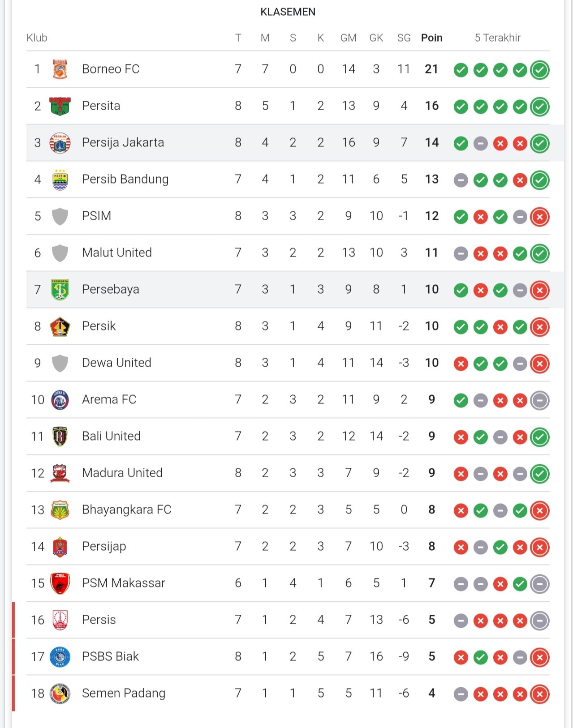
Task: Click the PSM Makassar red crest
Action: point(60,583)
